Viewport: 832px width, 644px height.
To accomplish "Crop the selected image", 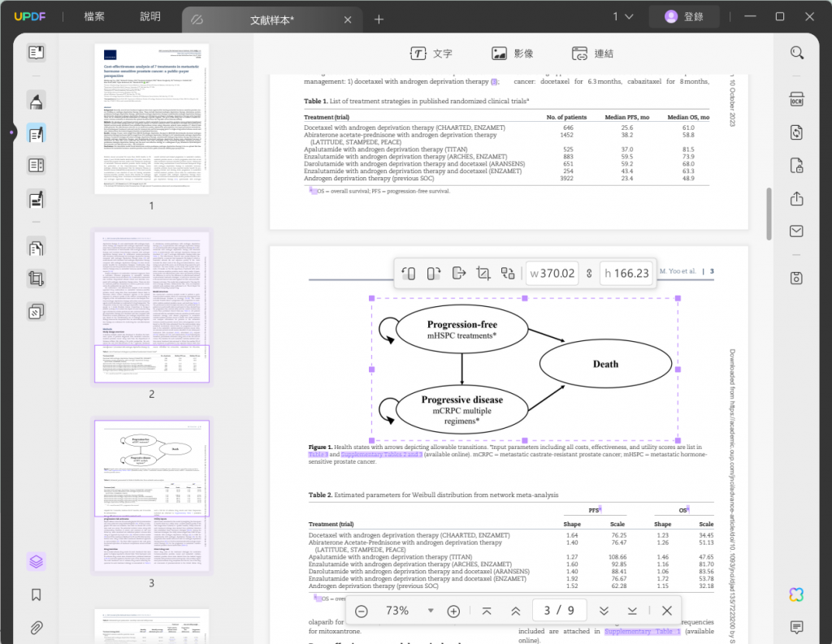I will [483, 273].
